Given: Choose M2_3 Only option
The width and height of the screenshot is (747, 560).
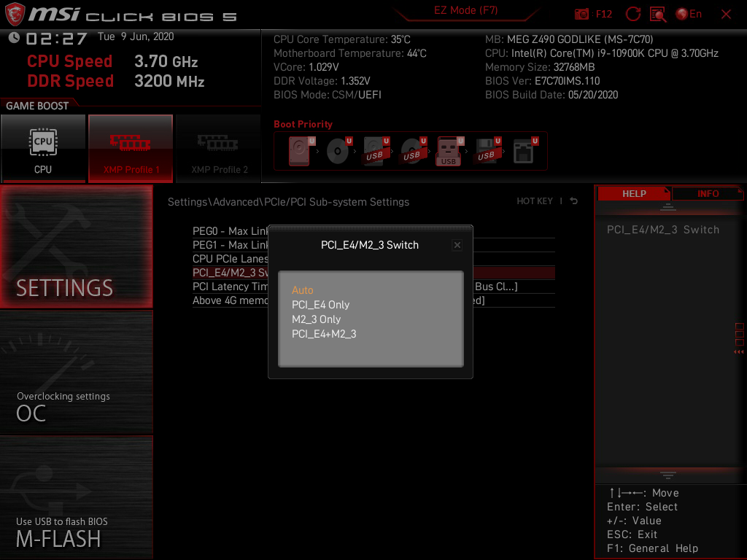Looking at the screenshot, I should click(317, 319).
